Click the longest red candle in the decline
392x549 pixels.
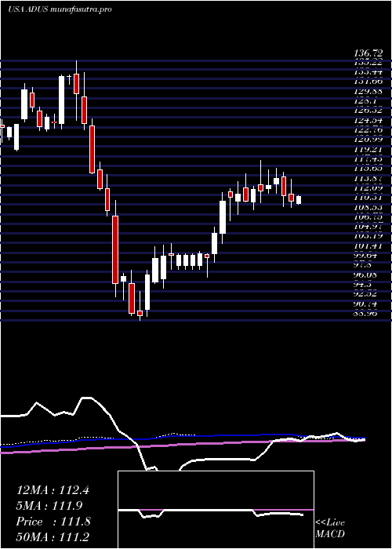point(115,249)
